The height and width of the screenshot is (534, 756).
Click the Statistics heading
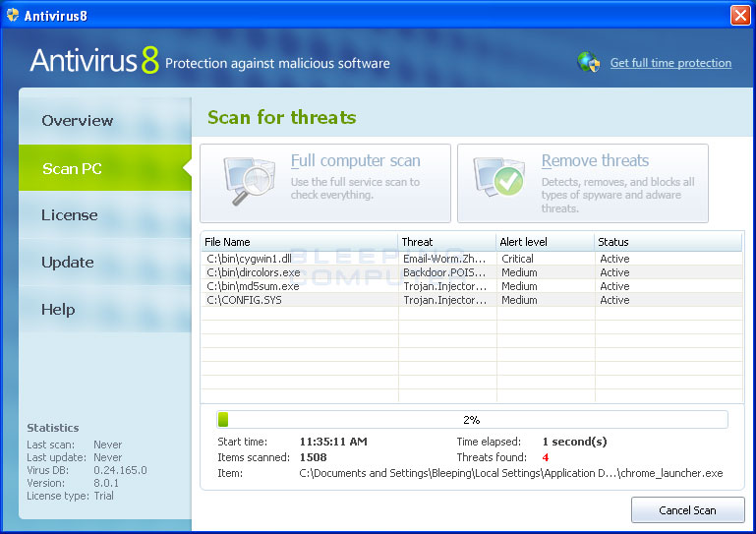52,428
